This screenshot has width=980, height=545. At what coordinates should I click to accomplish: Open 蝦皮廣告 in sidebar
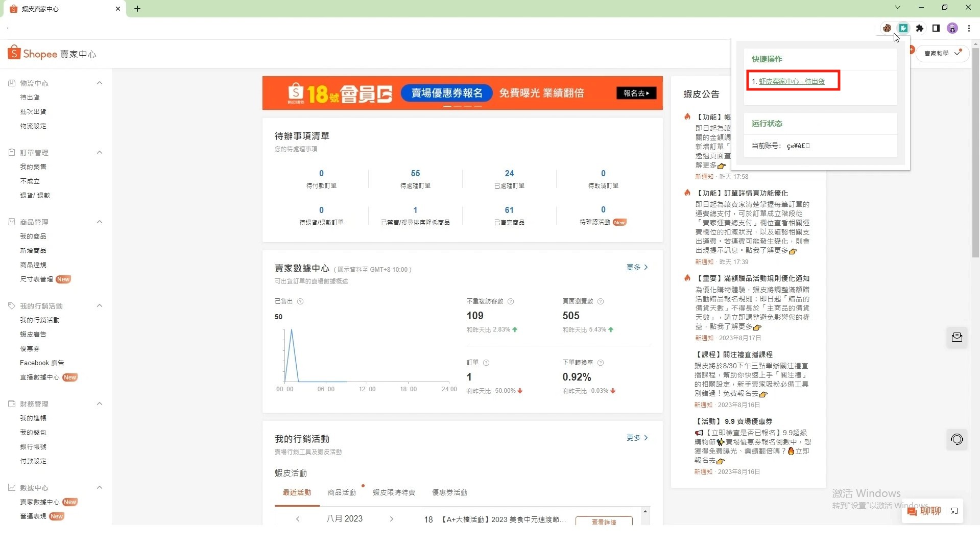point(33,334)
